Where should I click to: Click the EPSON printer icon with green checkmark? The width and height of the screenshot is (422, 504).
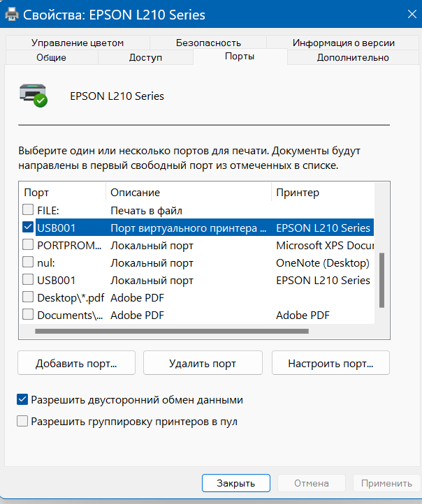coord(33,96)
